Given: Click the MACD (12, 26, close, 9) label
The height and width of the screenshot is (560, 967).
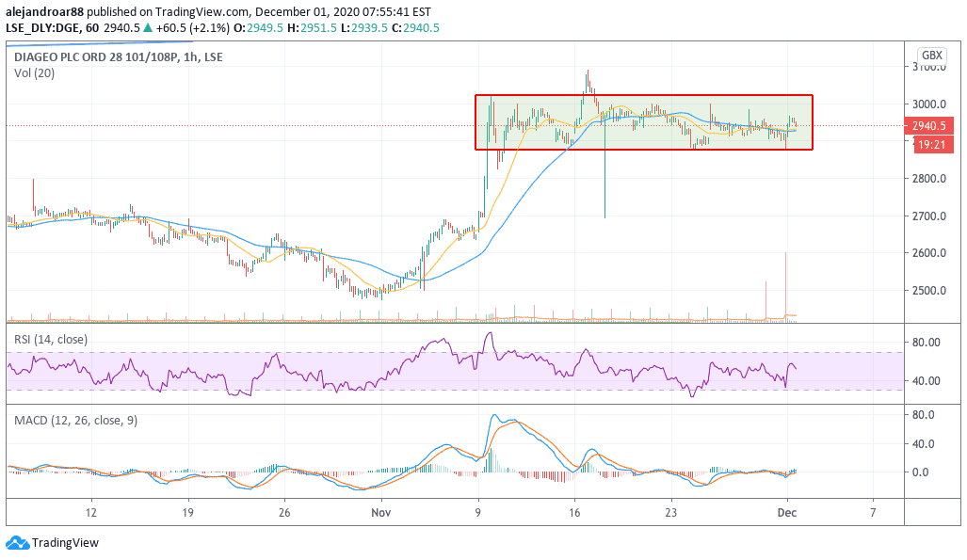Looking at the screenshot, I should [76, 421].
